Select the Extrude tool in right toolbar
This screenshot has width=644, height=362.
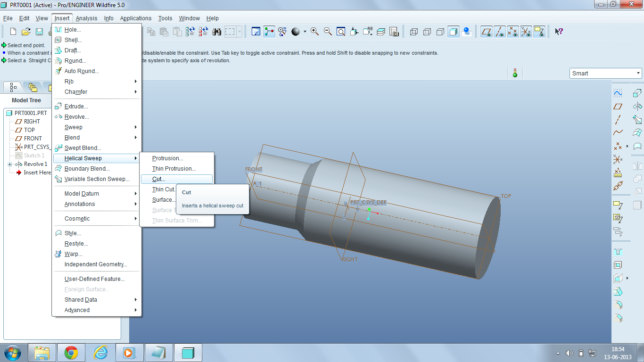coord(637,93)
